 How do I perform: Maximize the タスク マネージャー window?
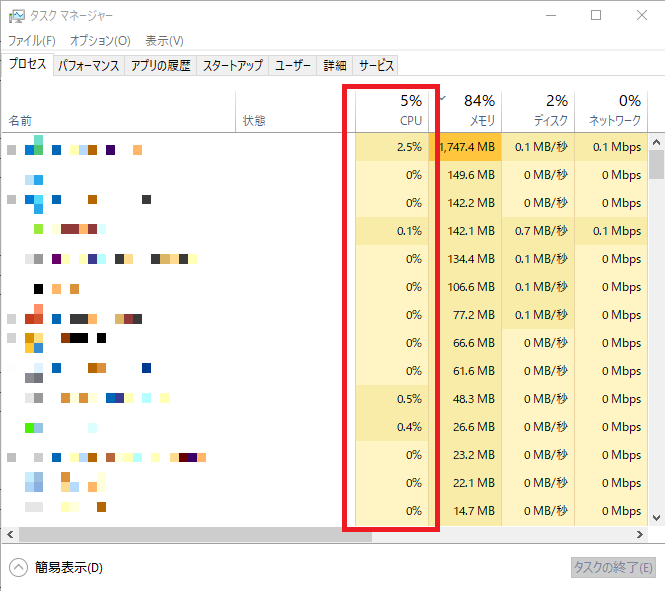596,16
